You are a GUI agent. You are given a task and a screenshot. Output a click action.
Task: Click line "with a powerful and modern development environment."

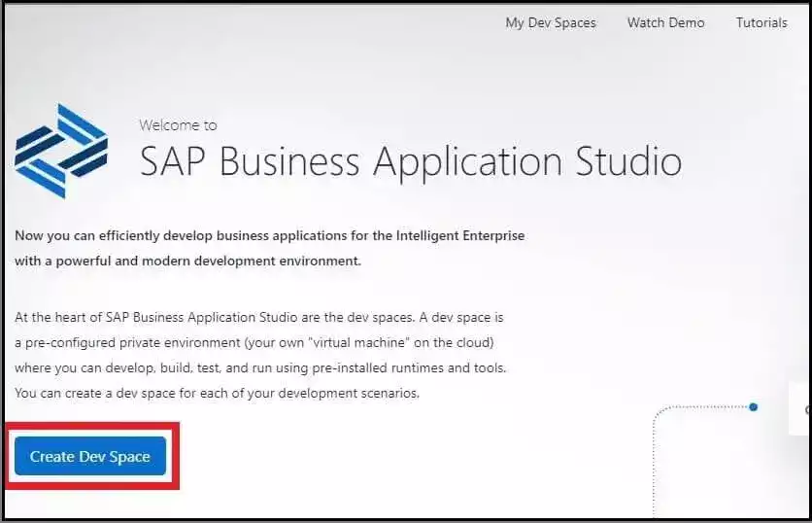(x=188, y=261)
